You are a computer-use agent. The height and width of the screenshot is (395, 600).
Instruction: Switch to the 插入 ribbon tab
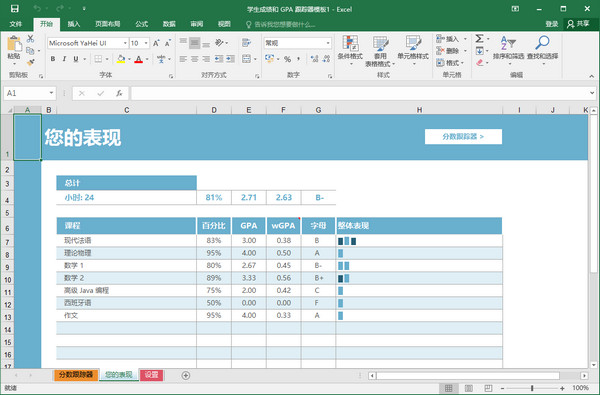point(74,24)
